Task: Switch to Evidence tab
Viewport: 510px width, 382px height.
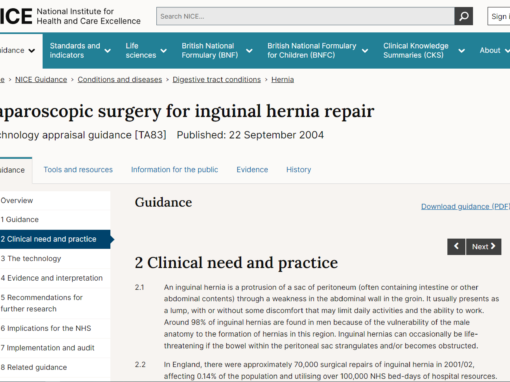Action: pyautogui.click(x=252, y=170)
